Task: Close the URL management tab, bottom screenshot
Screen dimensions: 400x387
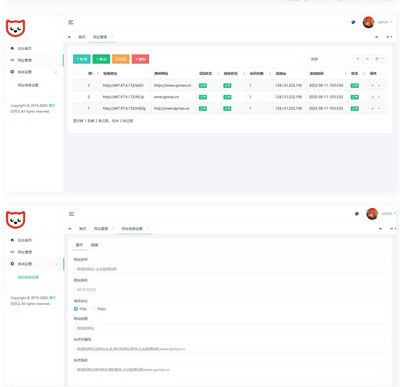Action: point(113,229)
